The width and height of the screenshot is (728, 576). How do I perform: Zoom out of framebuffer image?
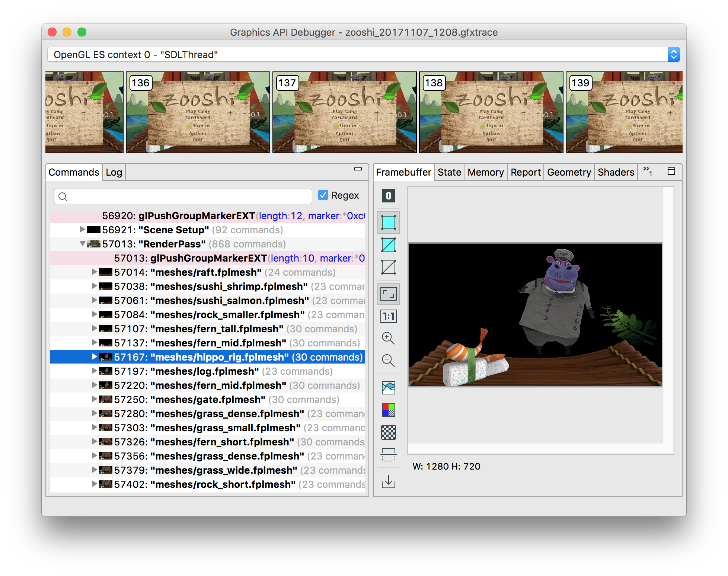(x=388, y=360)
